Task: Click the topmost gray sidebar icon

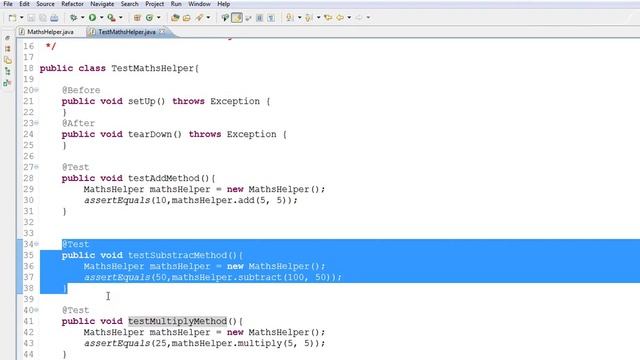Action: [7, 38]
